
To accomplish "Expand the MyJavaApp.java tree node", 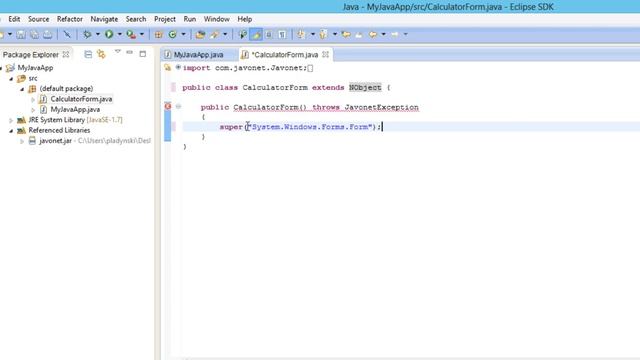I will coord(33,110).
